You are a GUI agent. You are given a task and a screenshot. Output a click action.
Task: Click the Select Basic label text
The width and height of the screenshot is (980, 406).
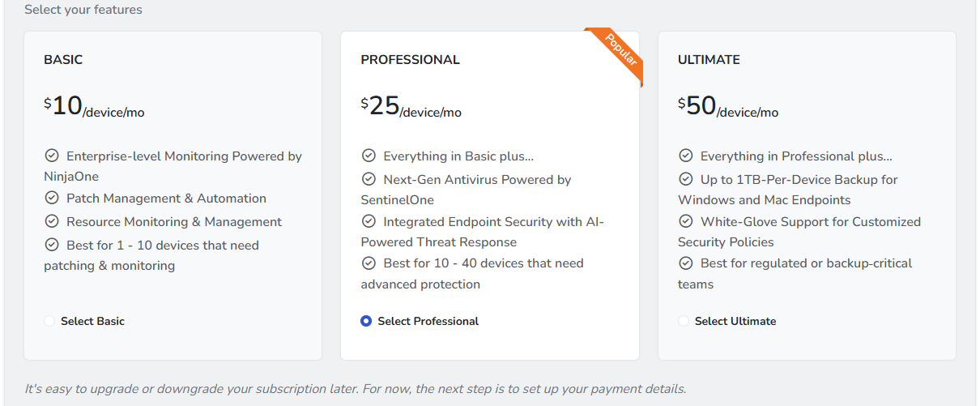click(x=92, y=321)
